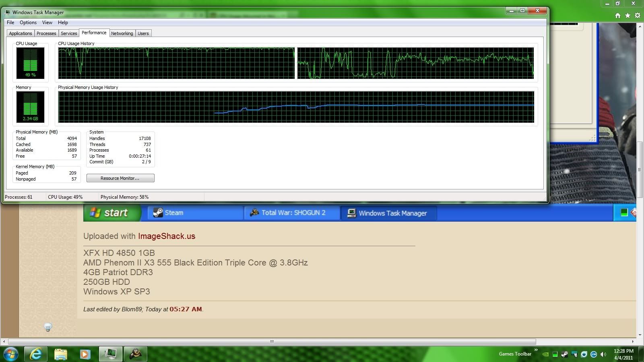This screenshot has height=362, width=644.
Task: Open the volume speaker tray icon
Action: tap(603, 354)
